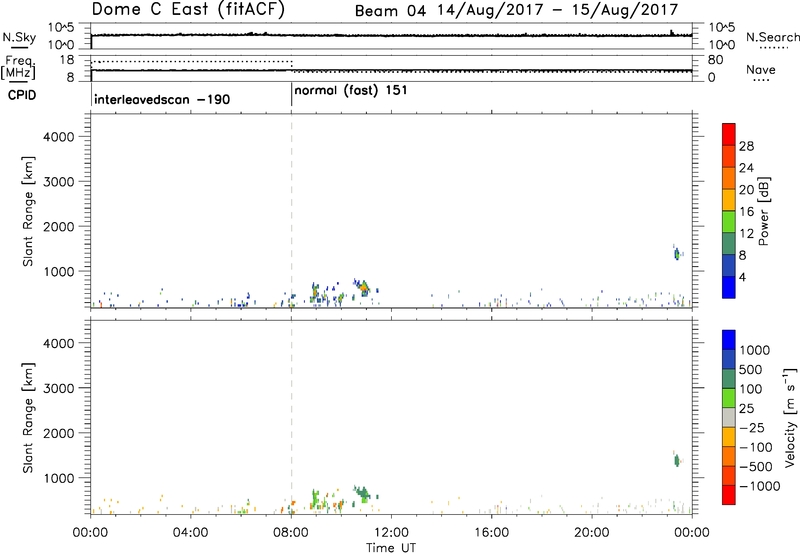Click the '18' tick label on the frequency axis
This screenshot has height=554, width=800.
click(x=67, y=60)
